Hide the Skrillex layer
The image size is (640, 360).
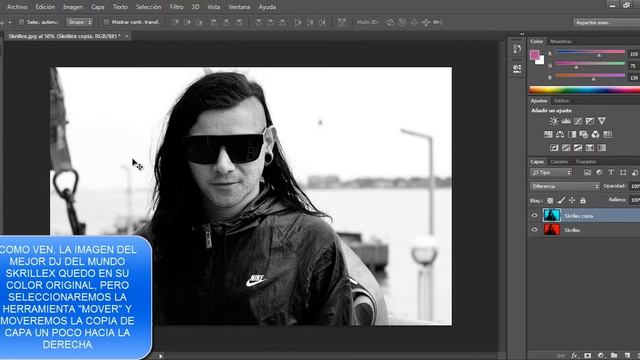(x=535, y=230)
